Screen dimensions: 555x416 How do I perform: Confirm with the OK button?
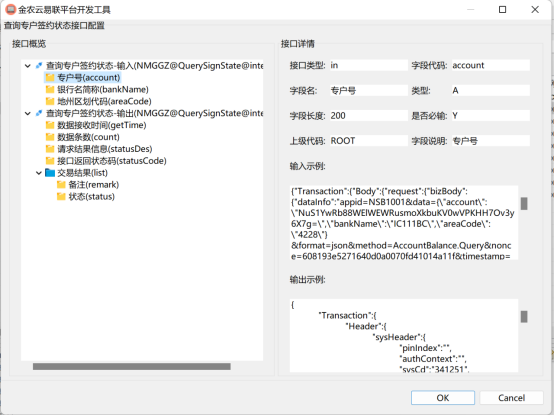(443, 398)
